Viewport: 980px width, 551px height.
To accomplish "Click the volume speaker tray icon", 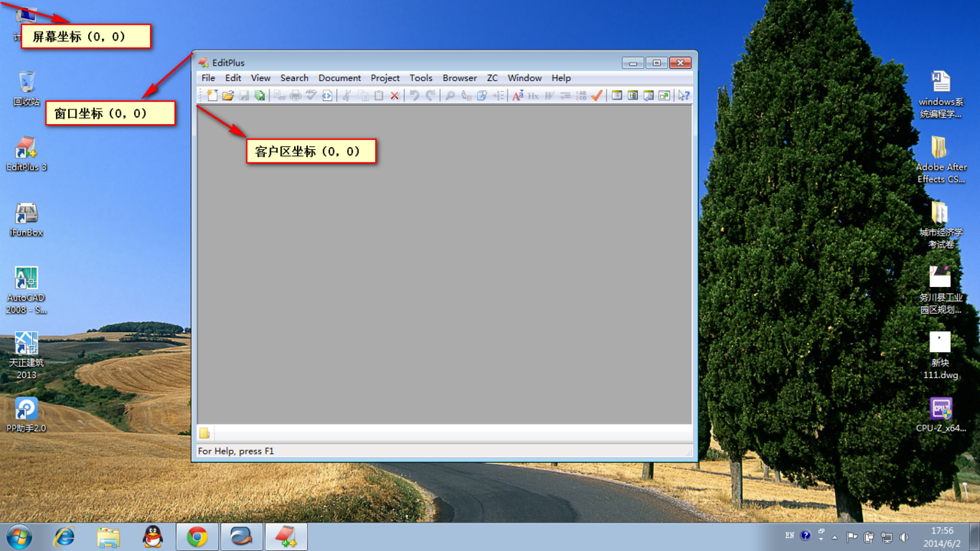I will coord(904,537).
